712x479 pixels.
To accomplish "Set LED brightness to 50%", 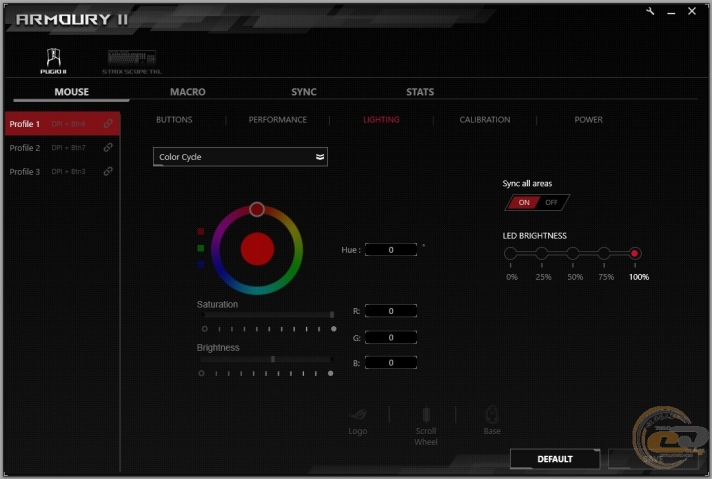I will (x=573, y=253).
